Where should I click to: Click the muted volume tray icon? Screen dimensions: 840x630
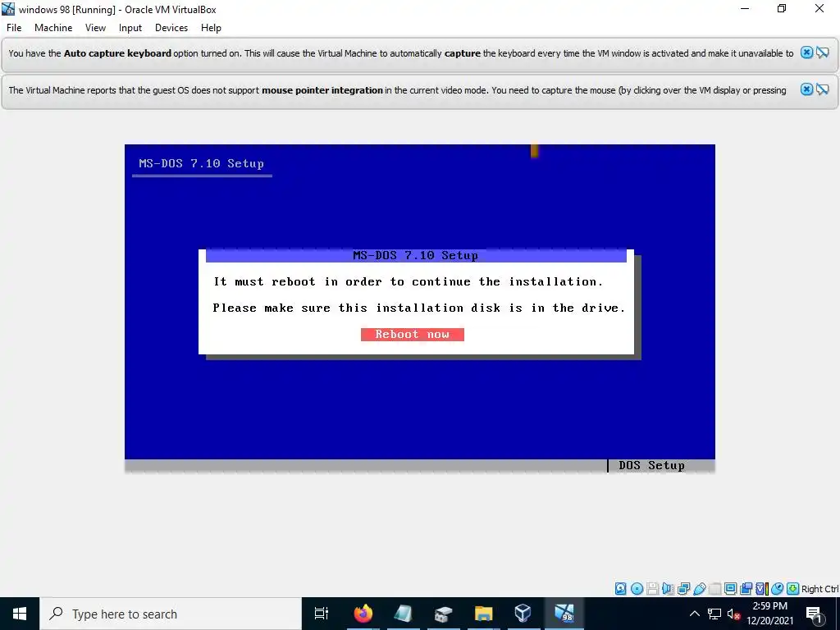(x=733, y=614)
